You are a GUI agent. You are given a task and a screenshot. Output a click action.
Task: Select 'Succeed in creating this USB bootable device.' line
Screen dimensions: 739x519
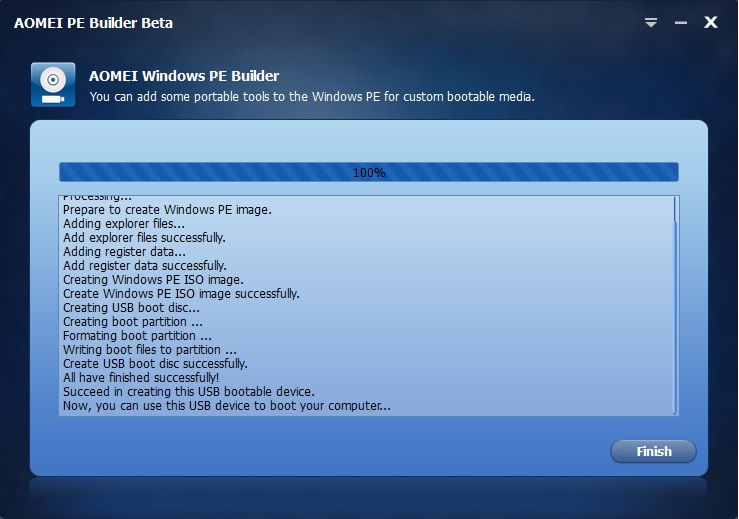(189, 392)
